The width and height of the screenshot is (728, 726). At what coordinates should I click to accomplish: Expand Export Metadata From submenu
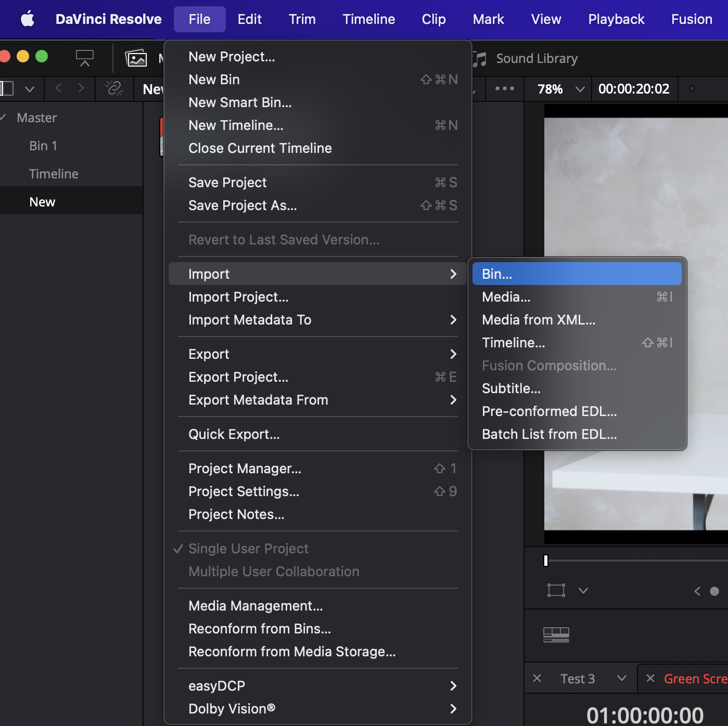pyautogui.click(x=318, y=400)
